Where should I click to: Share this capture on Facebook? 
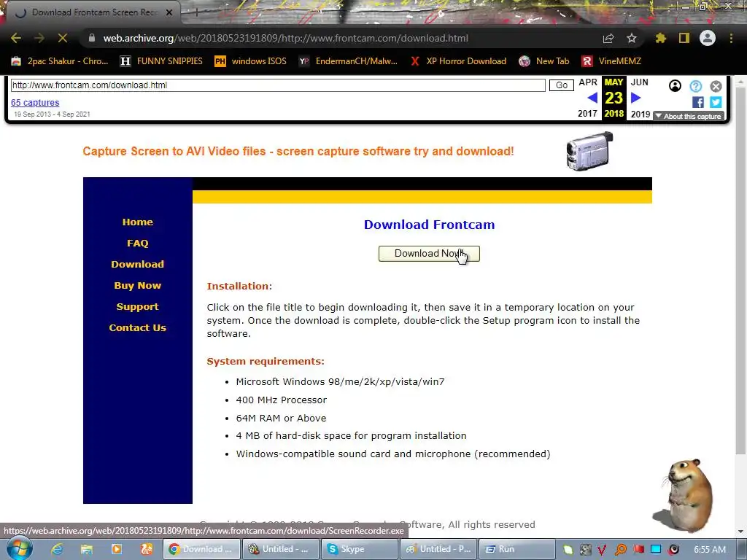pyautogui.click(x=698, y=102)
